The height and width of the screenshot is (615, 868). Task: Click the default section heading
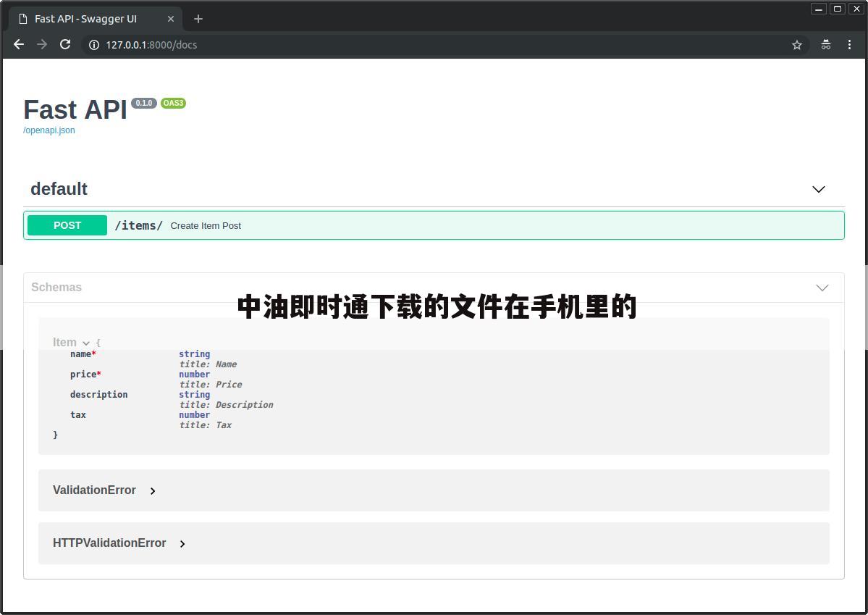[x=59, y=189]
